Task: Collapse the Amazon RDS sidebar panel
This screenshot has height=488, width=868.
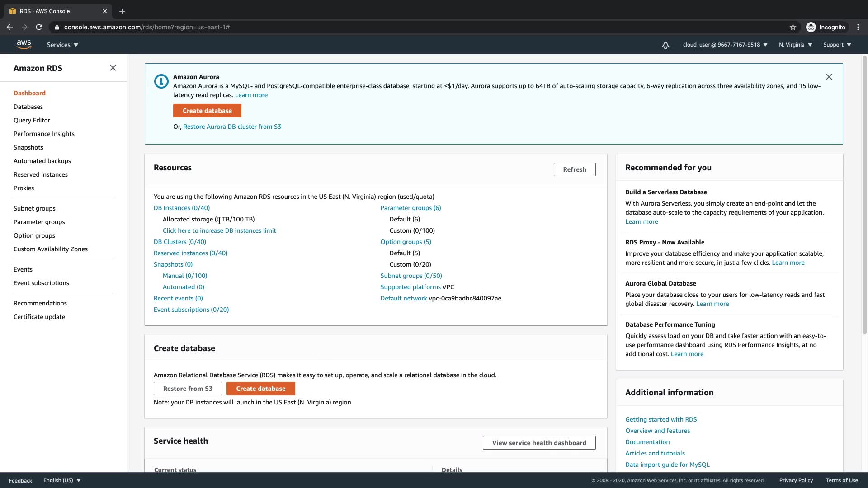Action: tap(113, 68)
